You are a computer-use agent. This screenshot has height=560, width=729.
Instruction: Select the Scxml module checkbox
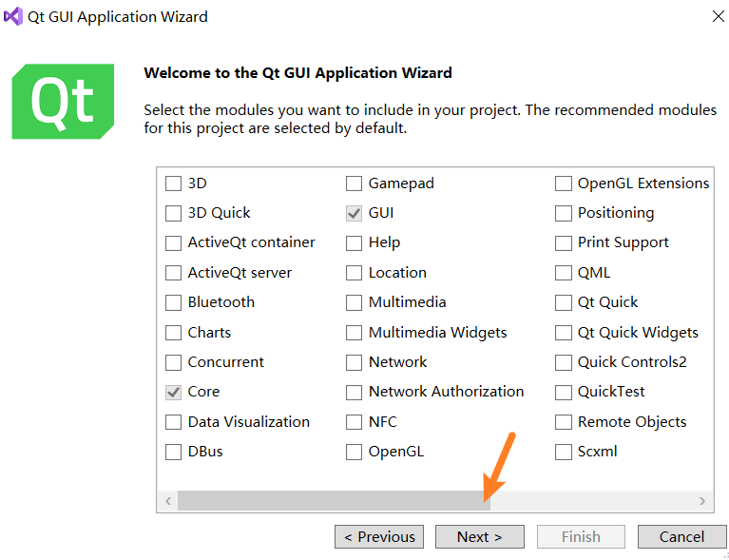point(563,453)
